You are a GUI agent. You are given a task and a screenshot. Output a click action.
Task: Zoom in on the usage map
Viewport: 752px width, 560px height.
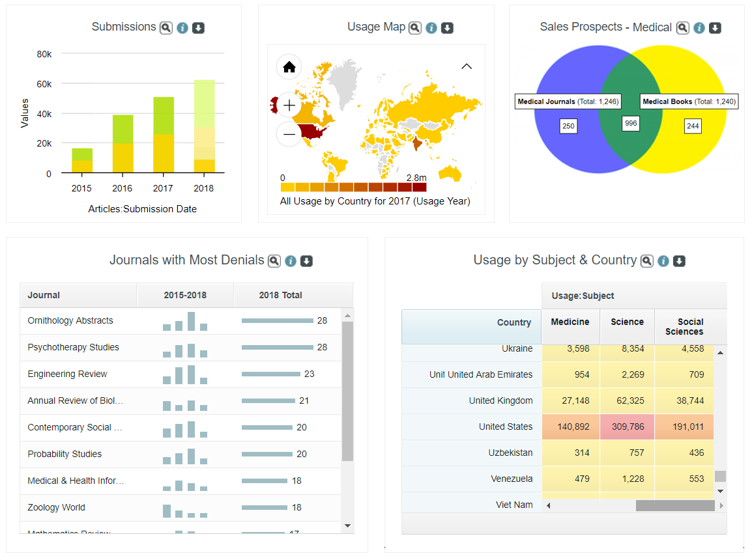289,105
